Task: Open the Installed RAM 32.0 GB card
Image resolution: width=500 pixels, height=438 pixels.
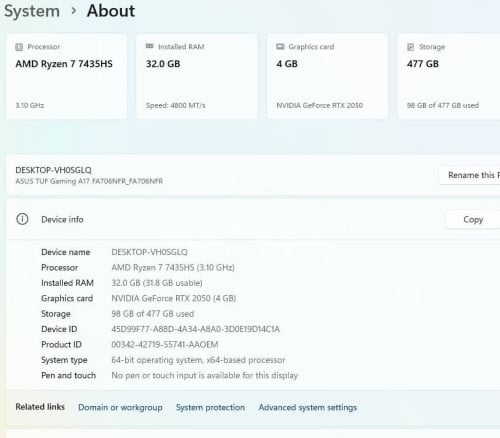Action: point(197,76)
